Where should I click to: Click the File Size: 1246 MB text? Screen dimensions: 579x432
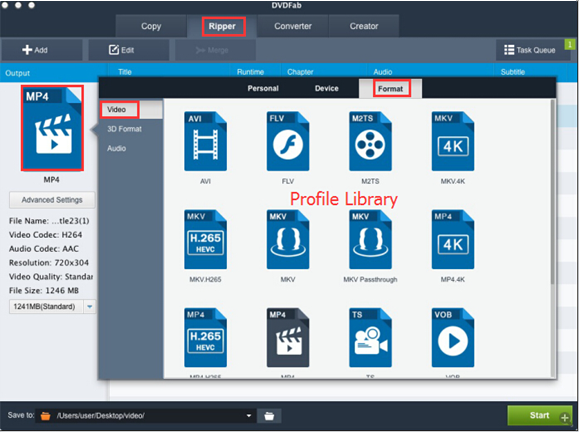click(44, 291)
